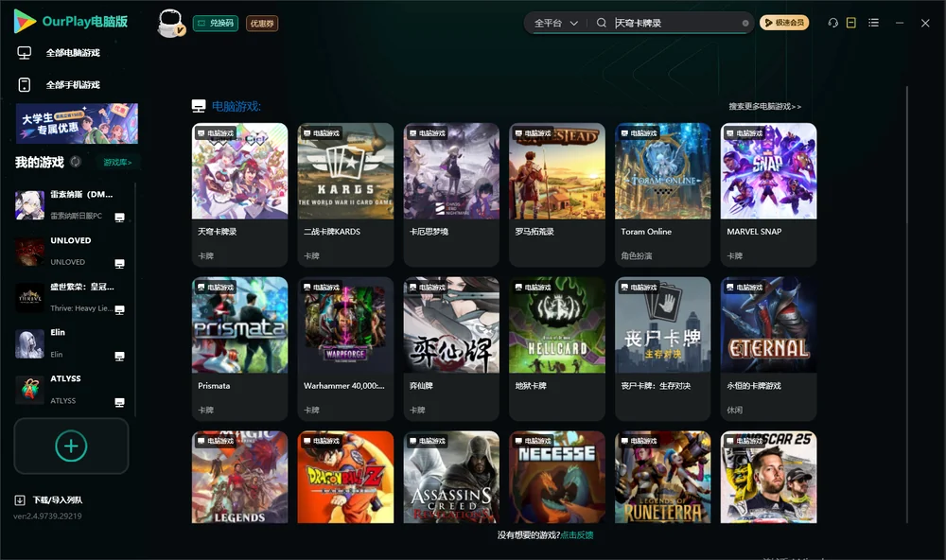Open the Dragon Ball Z game thumbnail
The width and height of the screenshot is (946, 560).
[x=345, y=477]
